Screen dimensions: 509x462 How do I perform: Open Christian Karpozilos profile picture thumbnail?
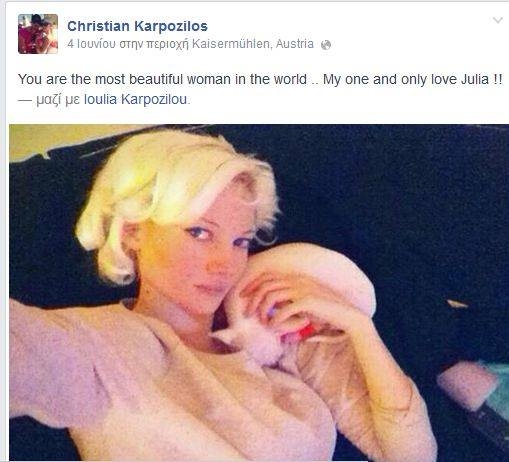click(x=38, y=34)
